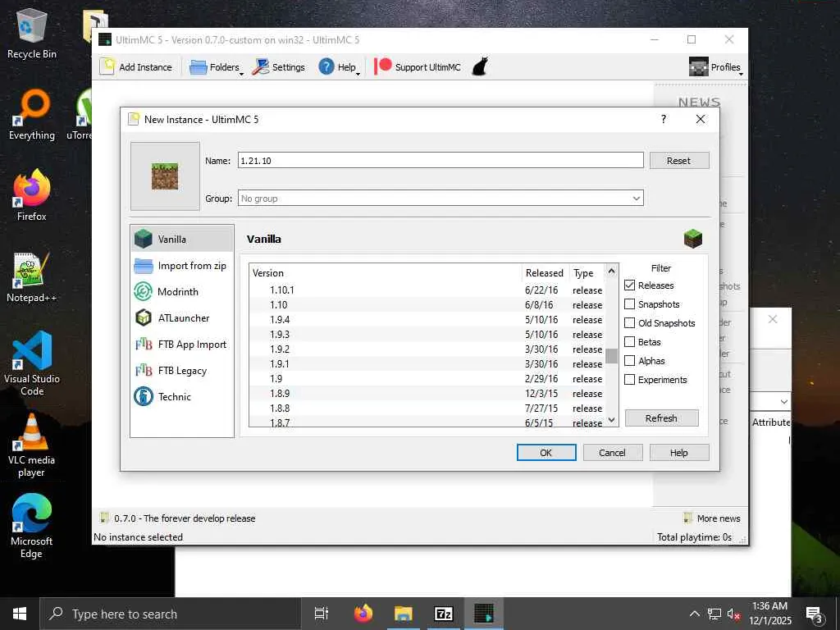Edit the instance Name field
The height and width of the screenshot is (630, 840).
[x=441, y=160]
